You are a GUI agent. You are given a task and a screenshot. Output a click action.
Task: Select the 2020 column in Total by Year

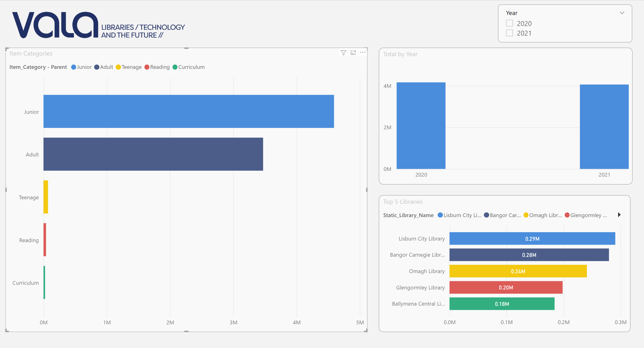tap(421, 126)
